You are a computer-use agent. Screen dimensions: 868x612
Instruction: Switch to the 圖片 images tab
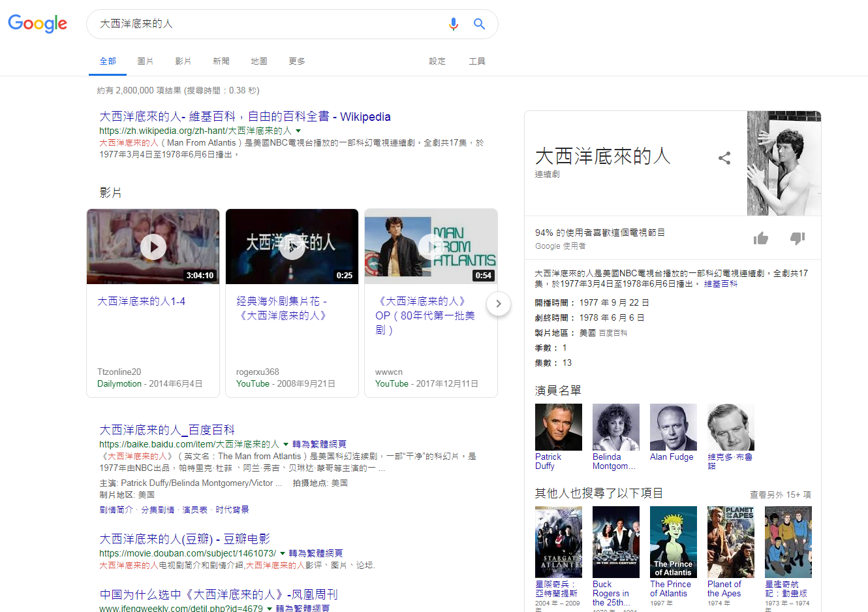pos(145,61)
